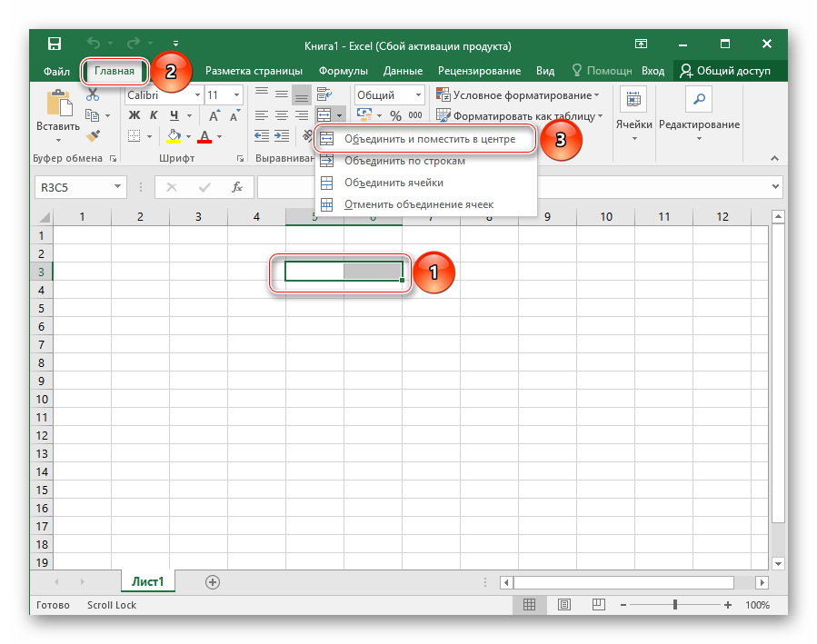Toggle bold (Ж) formatting
Screen dimensions: 817x644
pos(135,115)
